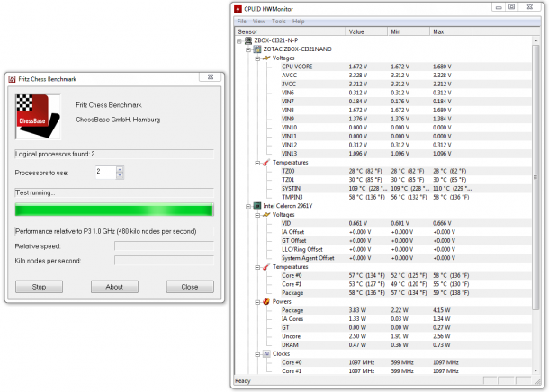The height and width of the screenshot is (392, 549).
Task: Decrease Processors to use with down arrow
Action: (120, 175)
